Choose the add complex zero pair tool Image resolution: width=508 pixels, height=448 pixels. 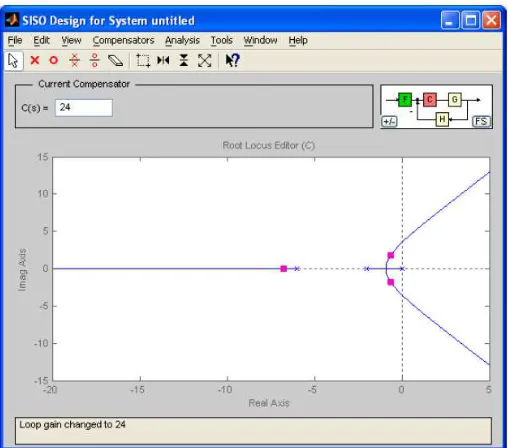[95, 60]
